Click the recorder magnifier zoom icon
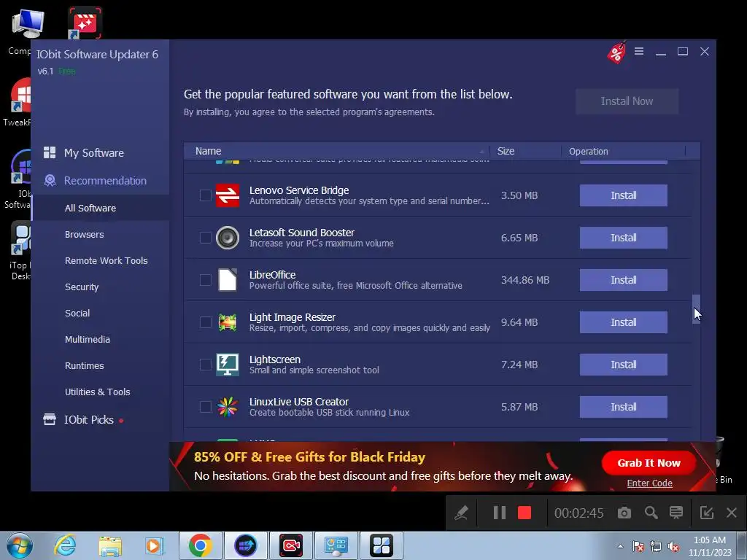Image resolution: width=747 pixels, height=560 pixels. click(651, 513)
